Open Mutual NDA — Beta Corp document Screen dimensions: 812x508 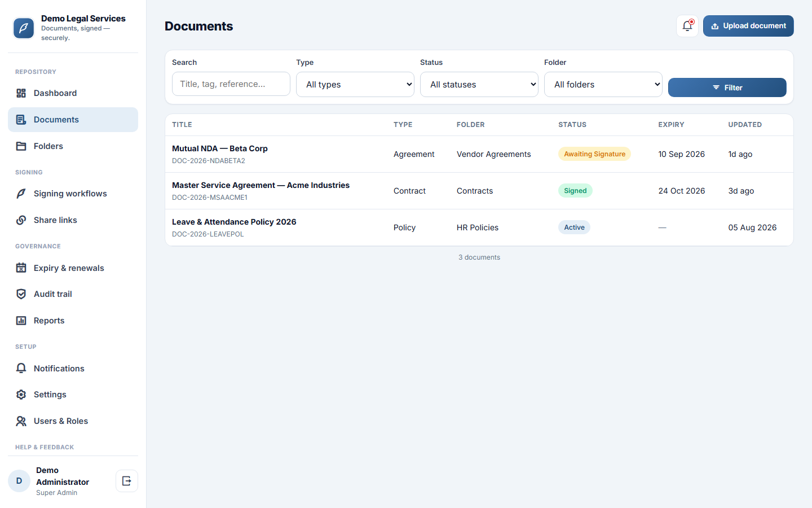tap(220, 148)
